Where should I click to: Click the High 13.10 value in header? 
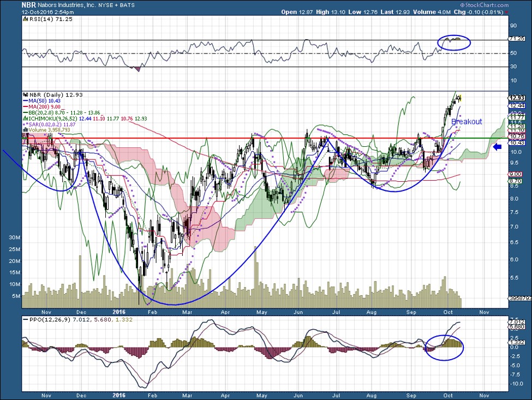coord(331,12)
